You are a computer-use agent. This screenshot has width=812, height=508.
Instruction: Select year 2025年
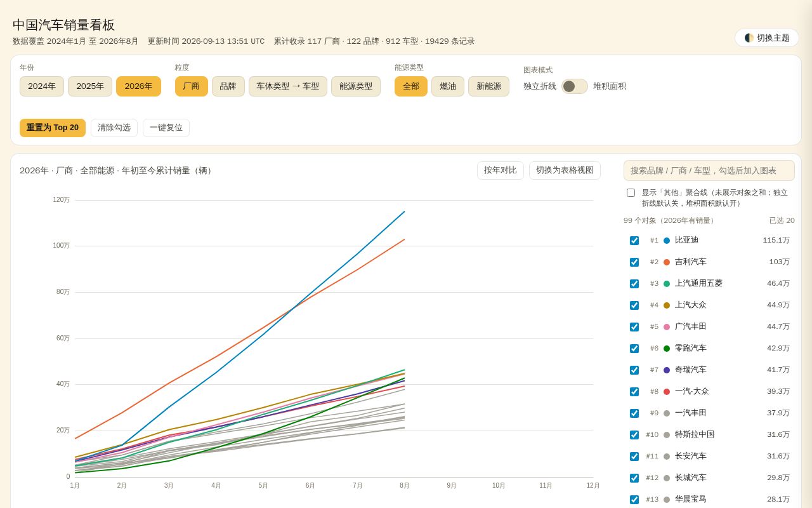pos(90,86)
